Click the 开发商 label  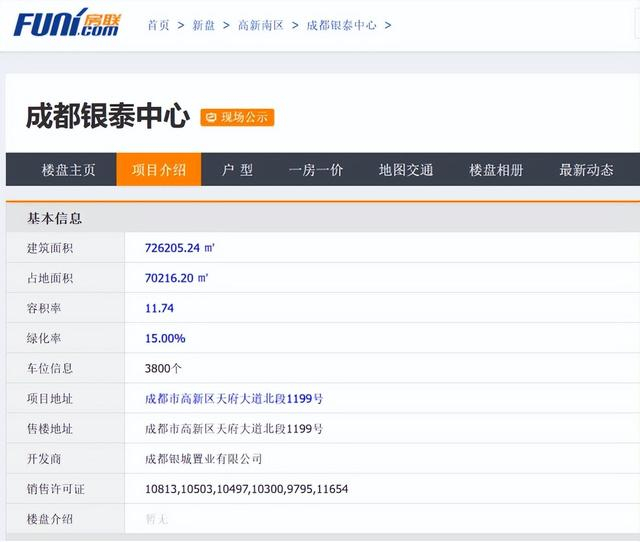(x=44, y=459)
